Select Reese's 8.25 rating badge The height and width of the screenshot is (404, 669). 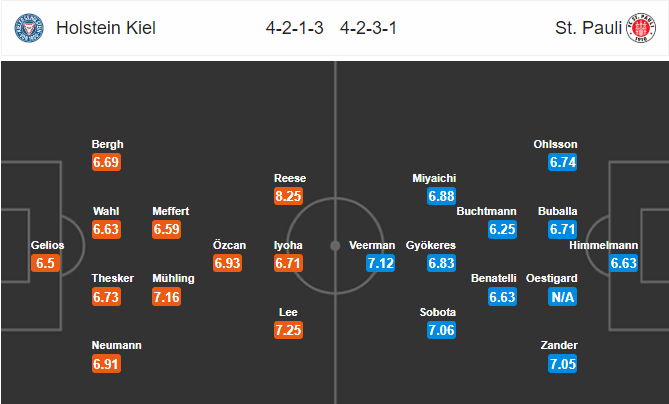pos(288,196)
